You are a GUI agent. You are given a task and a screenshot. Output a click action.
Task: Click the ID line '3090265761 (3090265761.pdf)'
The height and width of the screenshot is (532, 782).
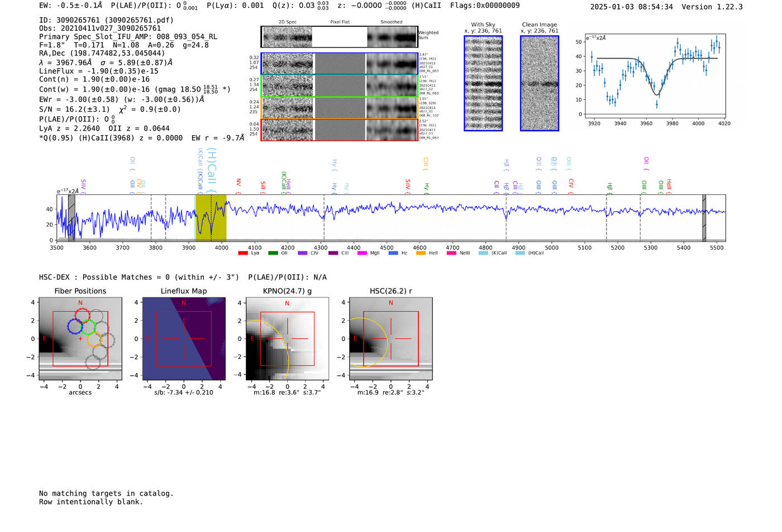click(107, 20)
